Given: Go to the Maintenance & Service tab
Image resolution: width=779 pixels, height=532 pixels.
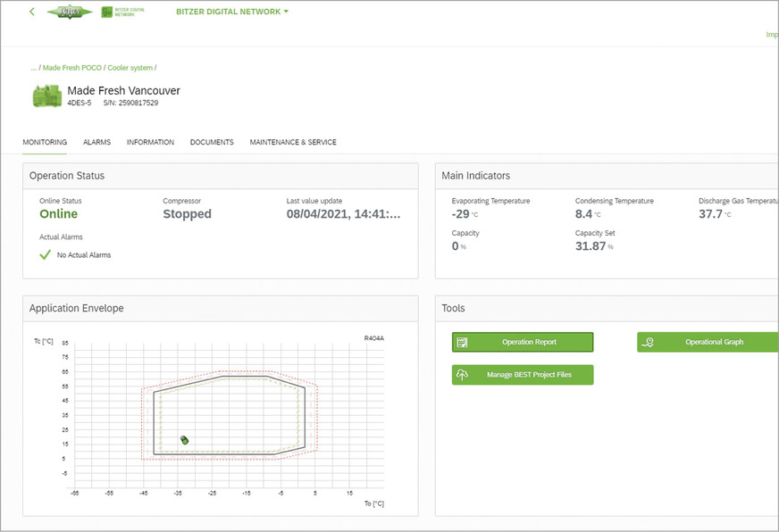Looking at the screenshot, I should 293,142.
